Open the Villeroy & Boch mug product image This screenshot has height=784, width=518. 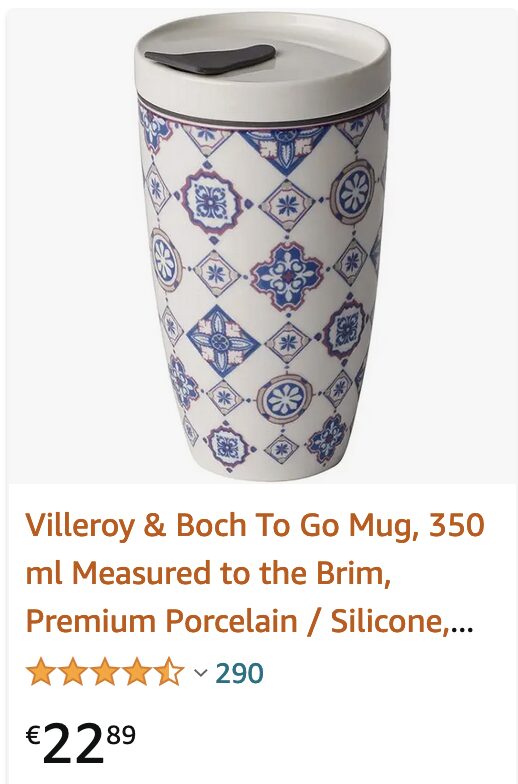tap(262, 246)
